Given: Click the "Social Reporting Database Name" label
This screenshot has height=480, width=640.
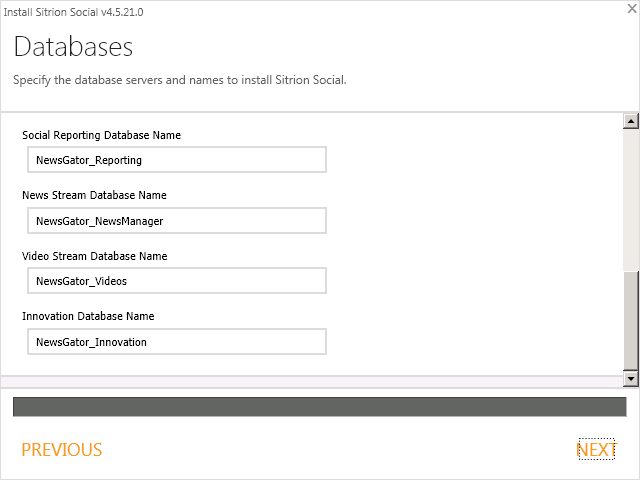Looking at the screenshot, I should (101, 135).
